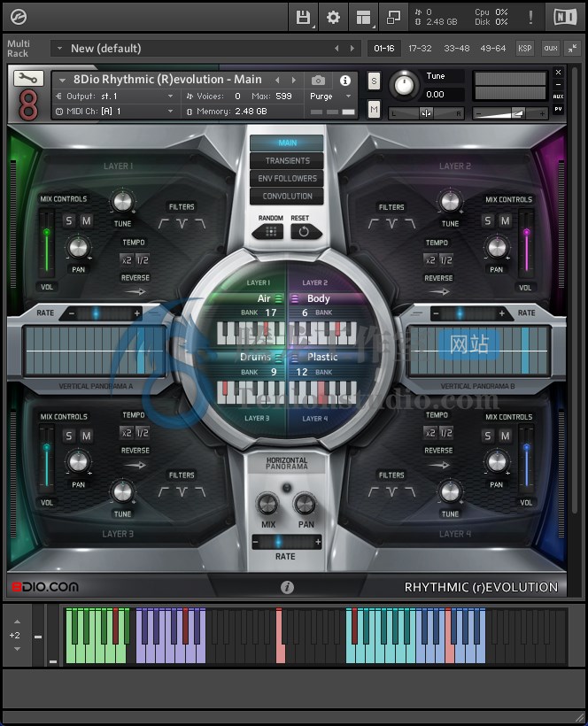Toggle the KSP button

click(524, 48)
